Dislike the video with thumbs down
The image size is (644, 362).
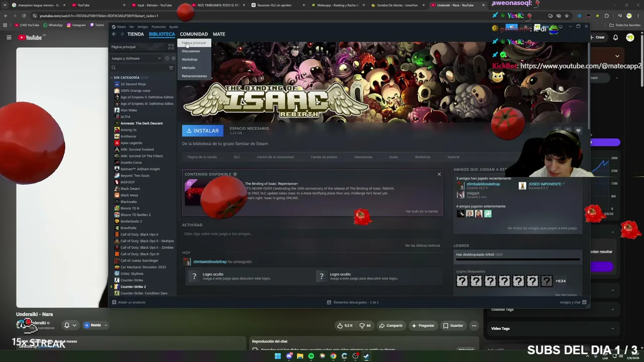coord(365,325)
